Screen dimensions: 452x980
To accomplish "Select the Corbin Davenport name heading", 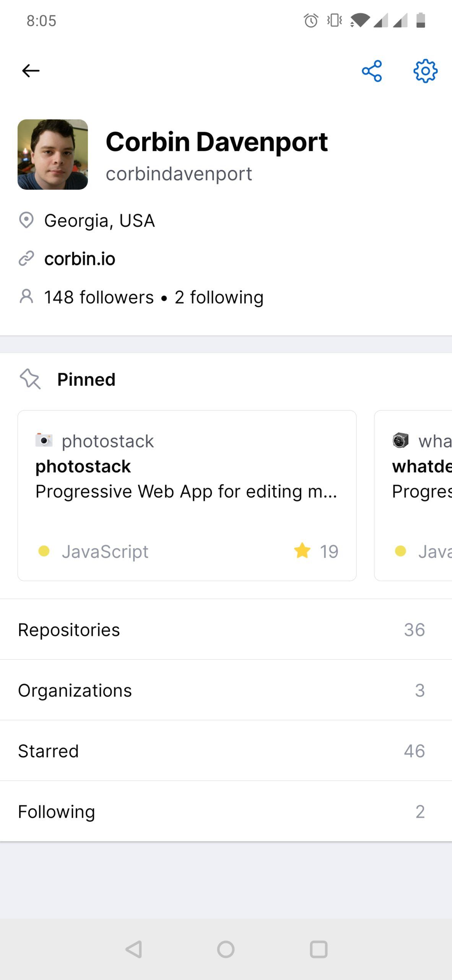I will [216, 142].
